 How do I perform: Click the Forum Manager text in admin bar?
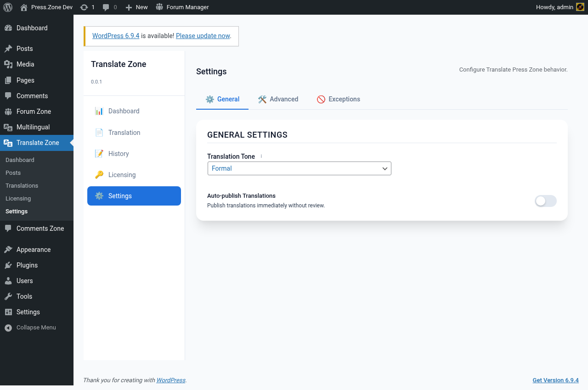(187, 7)
